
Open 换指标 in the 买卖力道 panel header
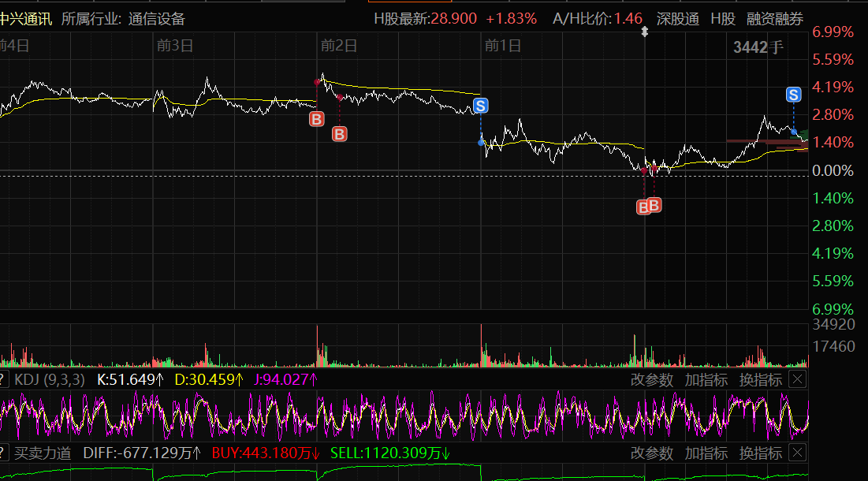[x=761, y=453]
